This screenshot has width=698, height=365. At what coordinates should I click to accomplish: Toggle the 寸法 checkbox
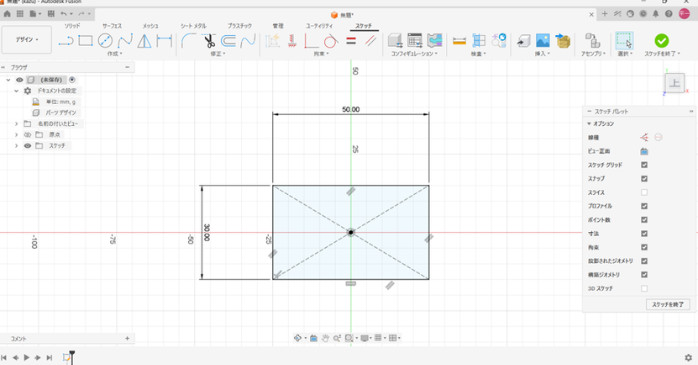tap(644, 234)
